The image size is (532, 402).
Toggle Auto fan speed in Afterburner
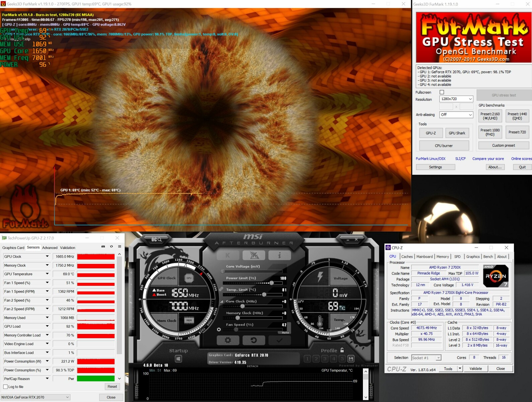point(285,333)
